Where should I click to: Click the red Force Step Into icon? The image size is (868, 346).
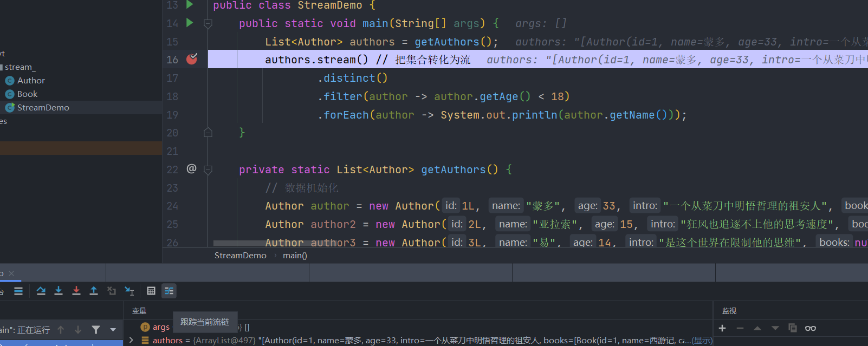click(x=76, y=291)
